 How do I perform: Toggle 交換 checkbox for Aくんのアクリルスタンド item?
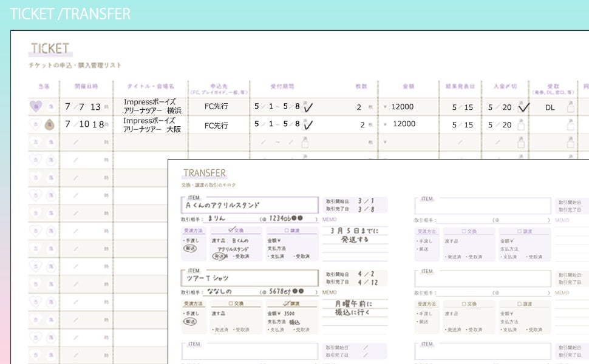pos(232,230)
